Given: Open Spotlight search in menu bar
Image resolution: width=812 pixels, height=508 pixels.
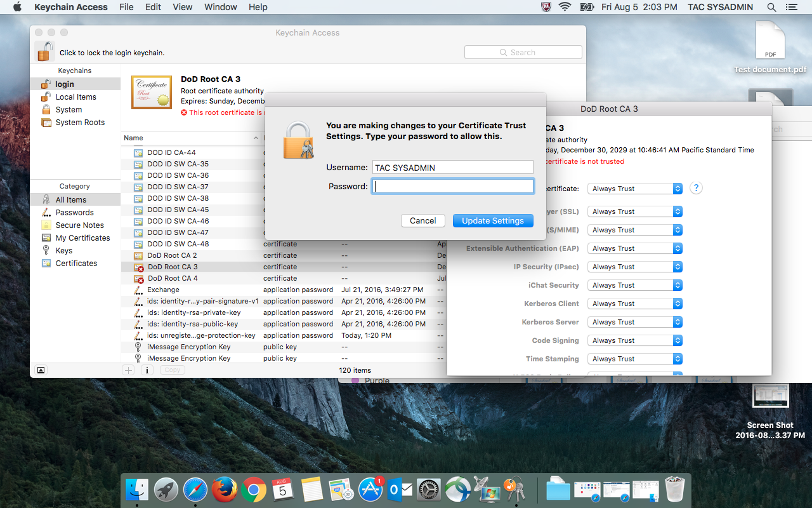Looking at the screenshot, I should pos(772,7).
